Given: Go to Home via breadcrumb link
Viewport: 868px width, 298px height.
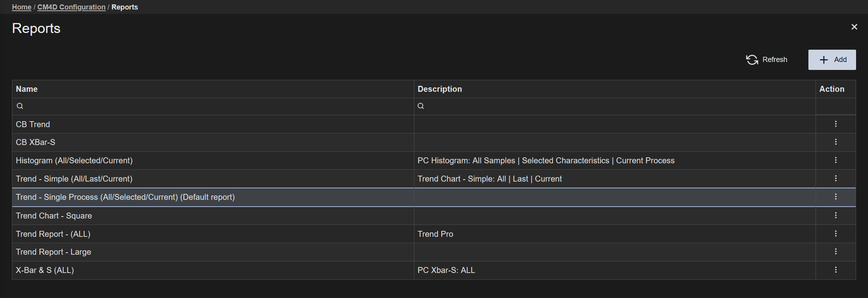Looking at the screenshot, I should click(21, 7).
